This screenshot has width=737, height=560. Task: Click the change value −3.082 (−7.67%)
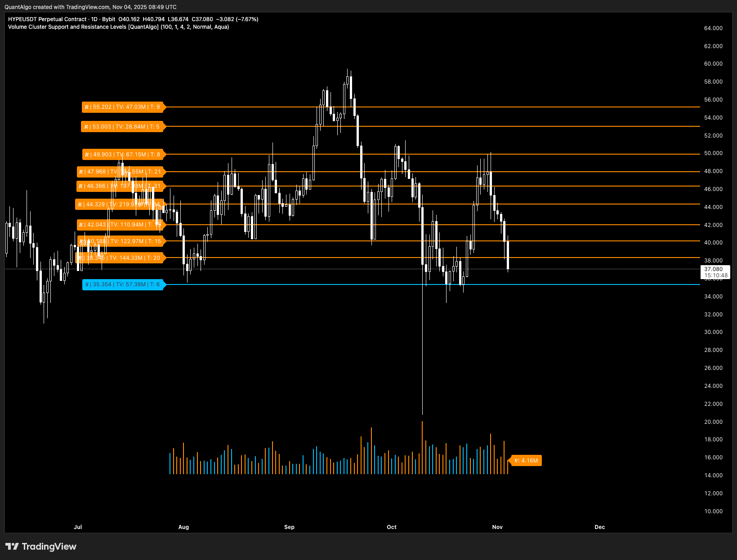click(237, 19)
